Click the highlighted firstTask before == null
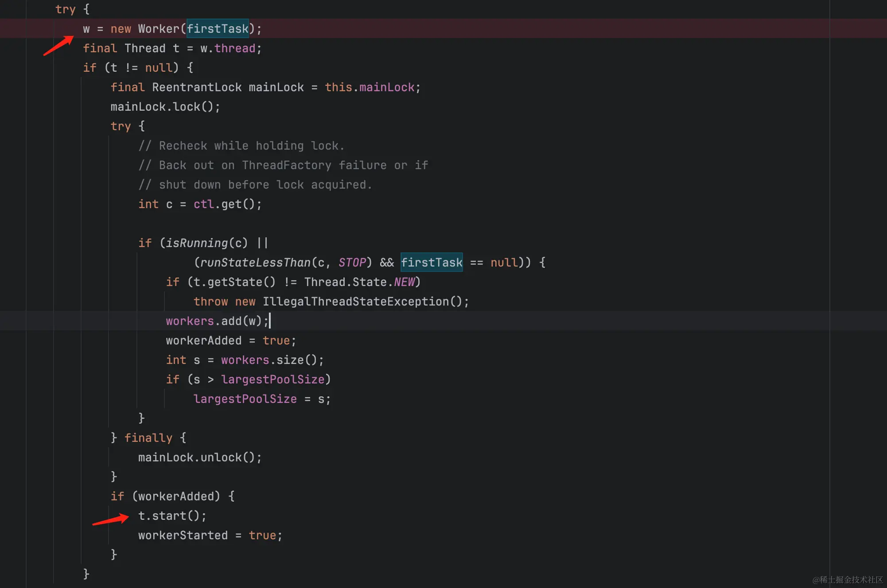Viewport: 887px width, 588px height. 431,263
